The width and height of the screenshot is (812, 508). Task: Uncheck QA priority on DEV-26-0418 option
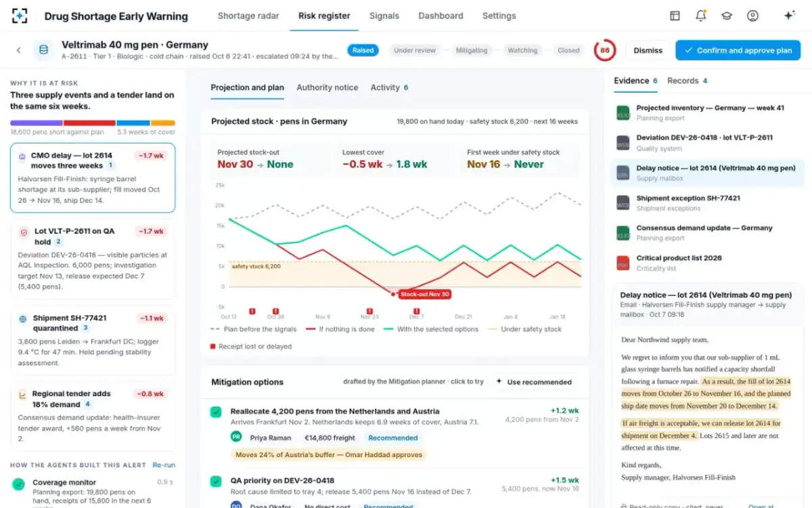point(216,482)
